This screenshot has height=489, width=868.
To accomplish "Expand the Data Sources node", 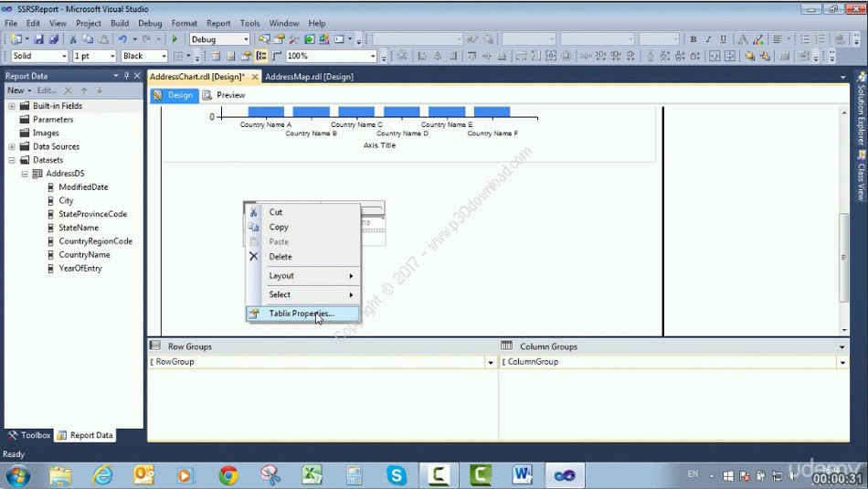I will click(12, 147).
